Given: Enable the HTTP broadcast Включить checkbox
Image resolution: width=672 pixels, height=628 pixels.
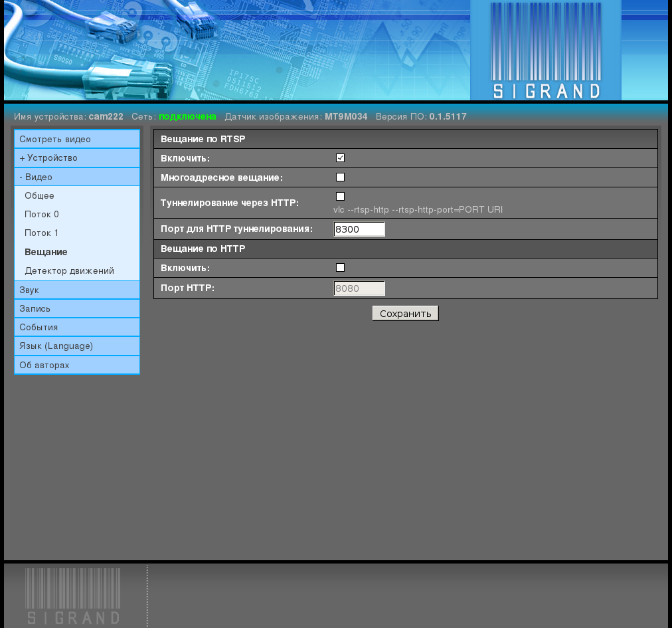Looking at the screenshot, I should (x=340, y=268).
